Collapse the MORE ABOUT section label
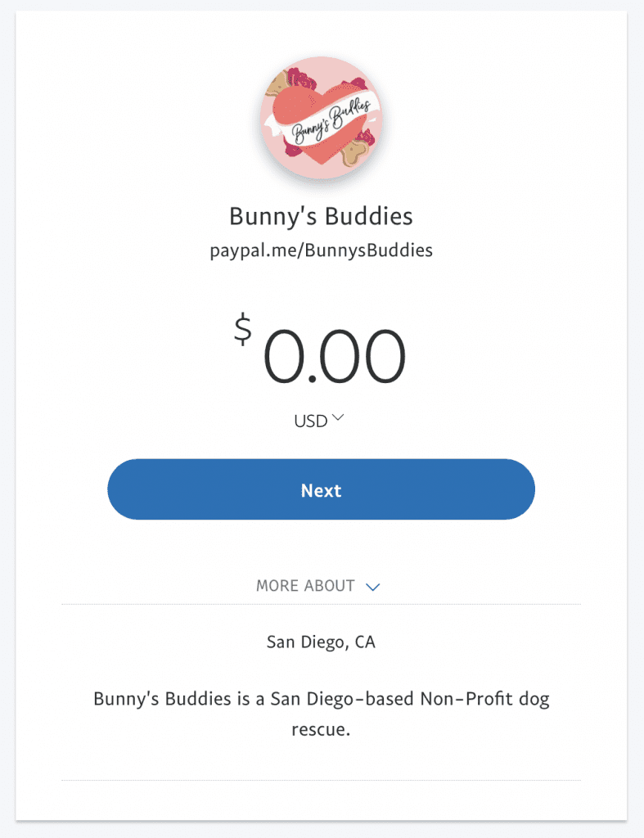This screenshot has width=644, height=838. coord(305,586)
